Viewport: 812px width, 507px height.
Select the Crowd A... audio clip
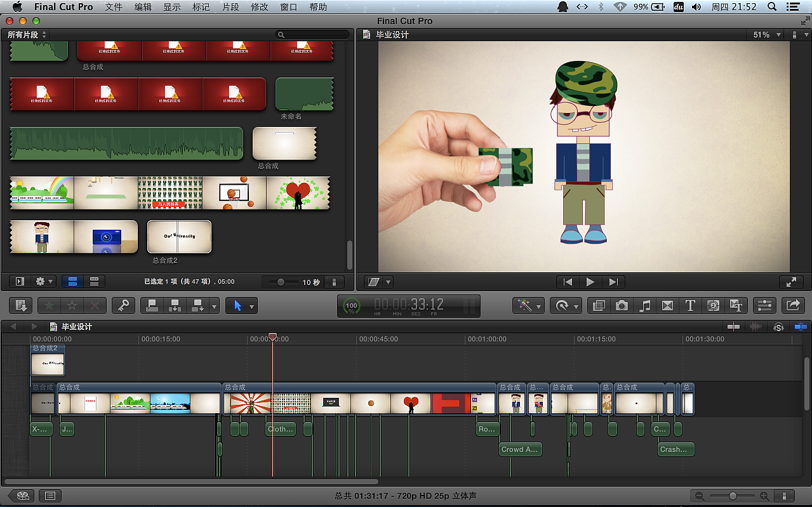[521, 449]
